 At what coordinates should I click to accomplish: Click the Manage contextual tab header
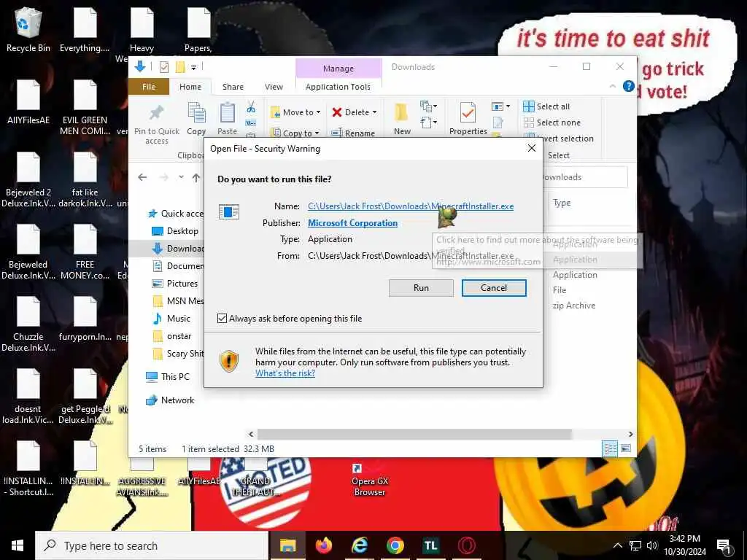(338, 68)
